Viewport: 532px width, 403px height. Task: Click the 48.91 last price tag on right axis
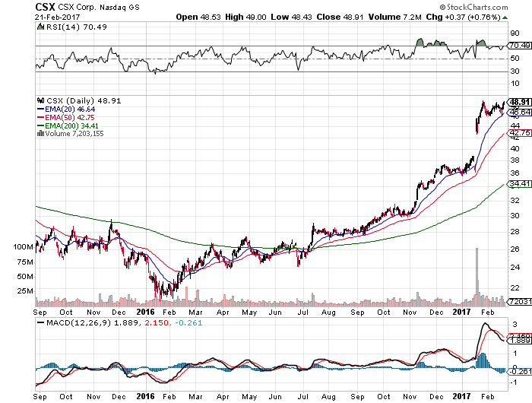point(519,102)
